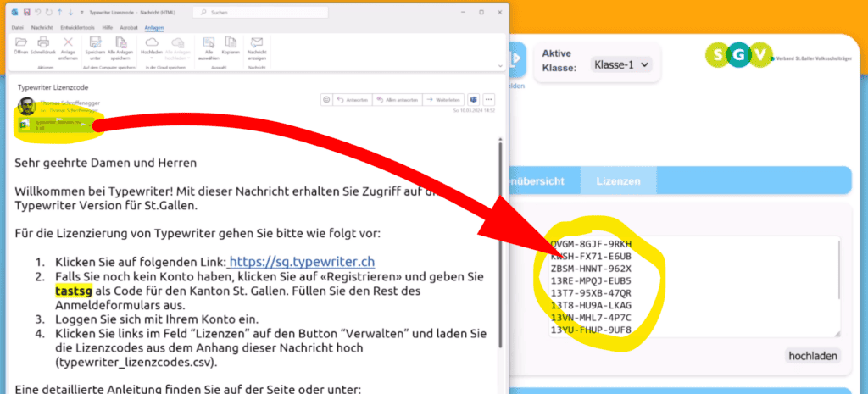Viewport: 868px width, 394px height.
Task: Open the Datei menu
Action: point(18,27)
